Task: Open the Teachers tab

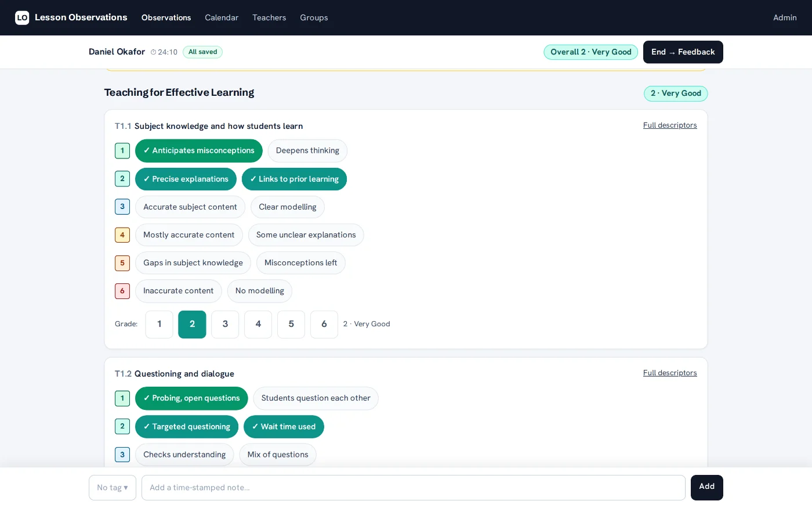Action: 269,18
